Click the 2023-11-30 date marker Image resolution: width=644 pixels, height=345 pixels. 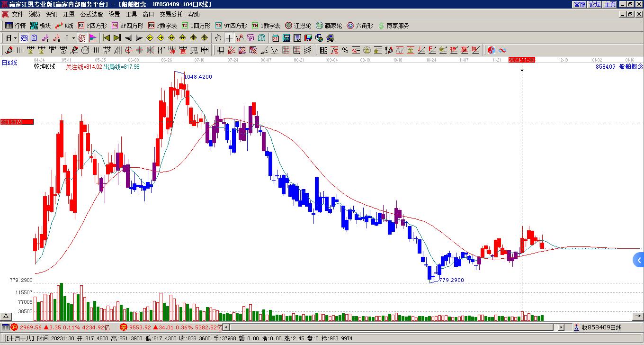tap(522, 60)
